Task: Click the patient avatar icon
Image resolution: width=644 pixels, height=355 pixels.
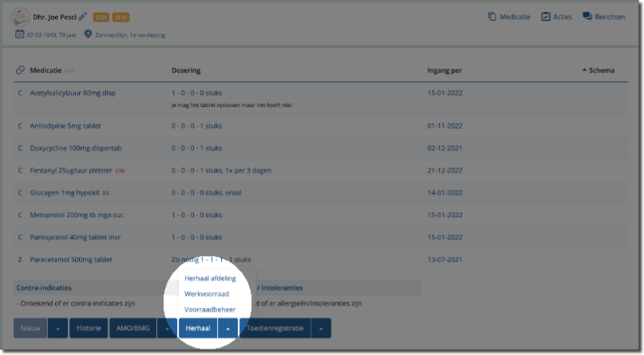Action: click(x=19, y=17)
